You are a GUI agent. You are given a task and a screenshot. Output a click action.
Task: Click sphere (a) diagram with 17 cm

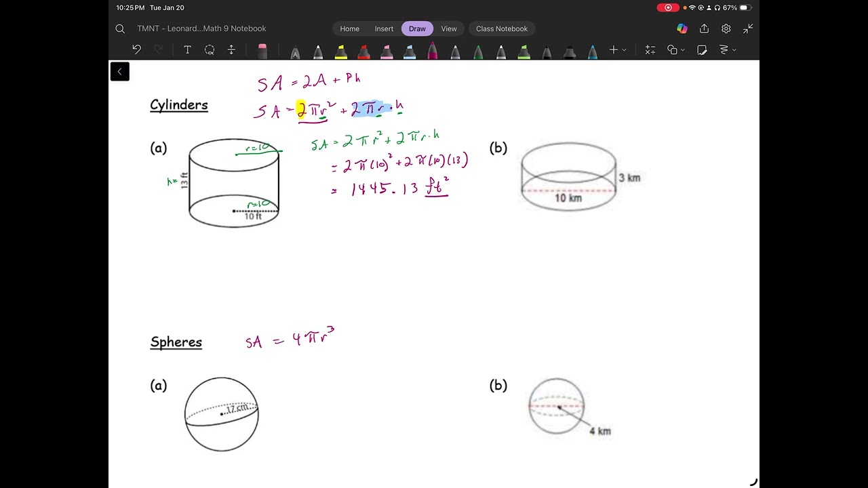tap(221, 414)
